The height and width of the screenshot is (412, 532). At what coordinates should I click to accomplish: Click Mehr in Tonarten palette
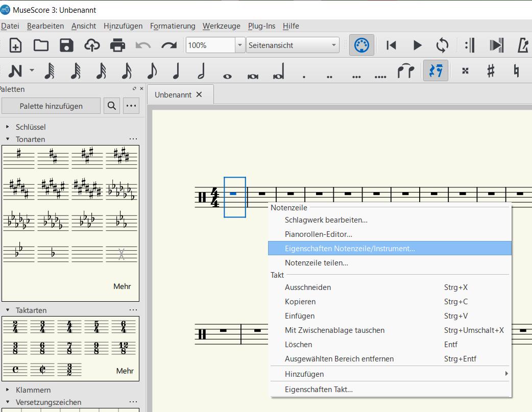coord(122,286)
